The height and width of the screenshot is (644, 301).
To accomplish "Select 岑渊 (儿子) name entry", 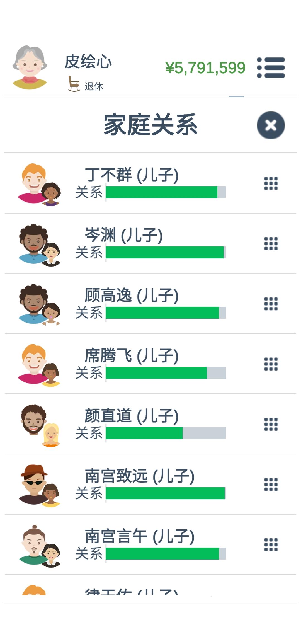I will [x=124, y=235].
